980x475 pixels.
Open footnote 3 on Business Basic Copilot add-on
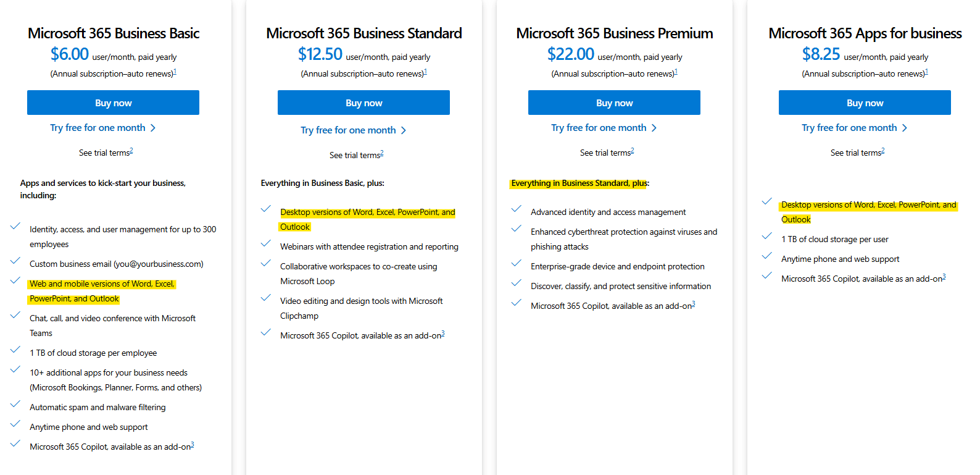click(x=193, y=445)
